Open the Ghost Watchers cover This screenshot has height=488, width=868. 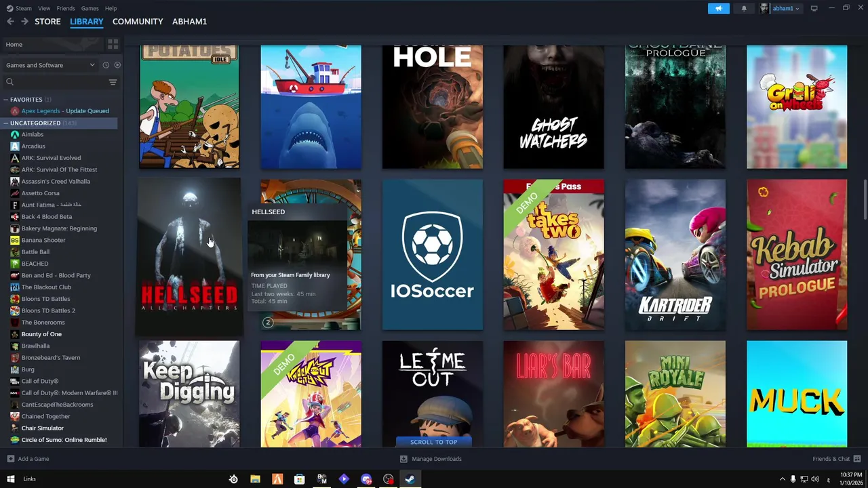(x=553, y=107)
